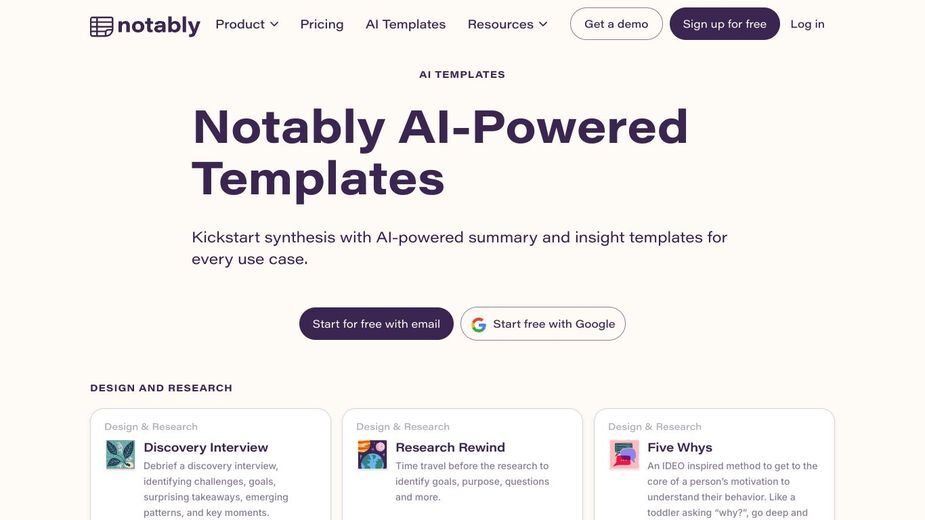925x520 pixels.
Task: Click the Google logo icon
Action: point(478,324)
